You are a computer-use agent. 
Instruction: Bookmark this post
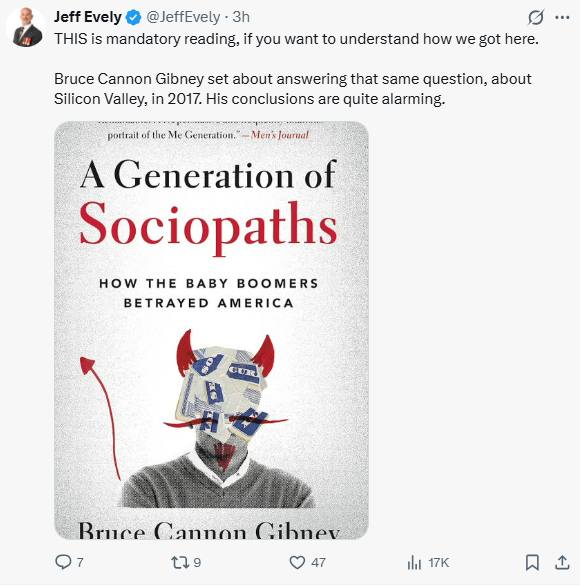tap(532, 562)
